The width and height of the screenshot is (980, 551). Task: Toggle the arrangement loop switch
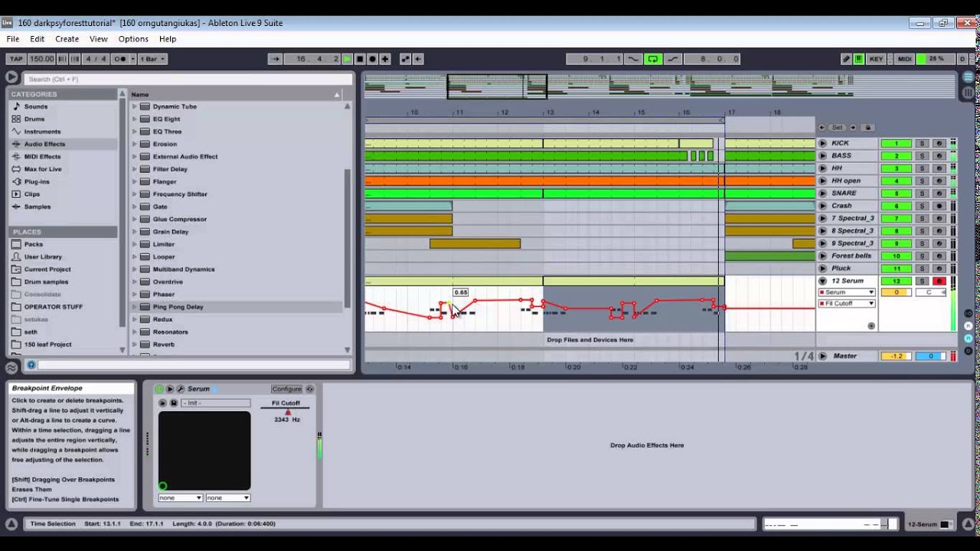[653, 59]
